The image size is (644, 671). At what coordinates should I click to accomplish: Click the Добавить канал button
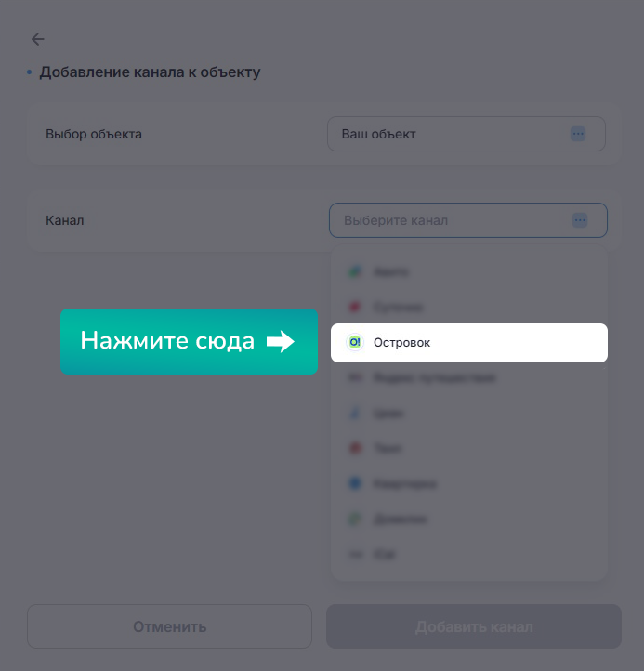pos(474,626)
